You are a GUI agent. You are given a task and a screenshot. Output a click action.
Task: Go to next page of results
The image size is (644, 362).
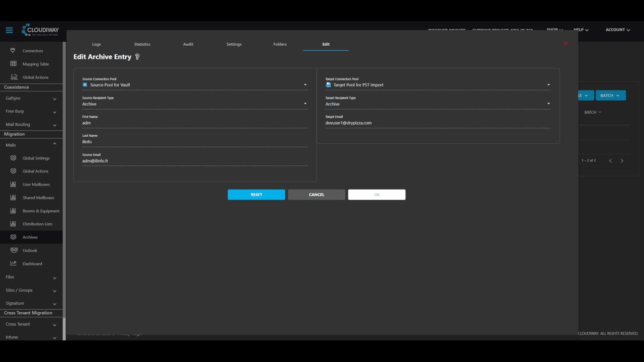pyautogui.click(x=622, y=161)
